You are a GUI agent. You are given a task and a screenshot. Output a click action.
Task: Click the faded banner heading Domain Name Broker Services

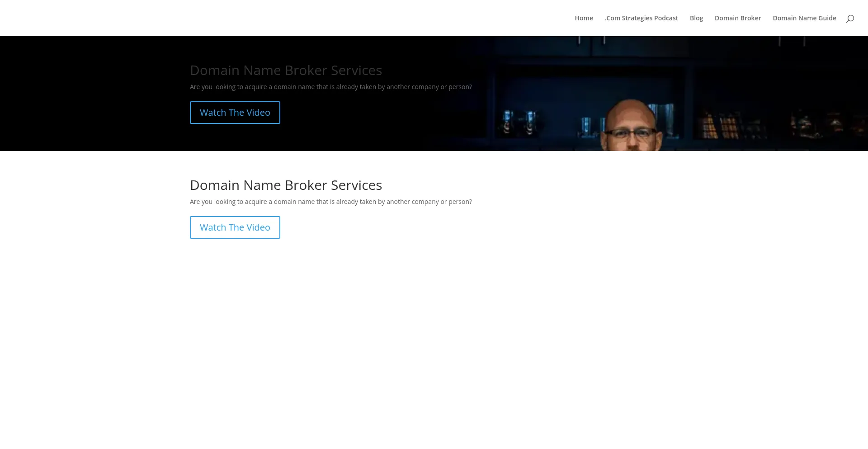[286, 71]
